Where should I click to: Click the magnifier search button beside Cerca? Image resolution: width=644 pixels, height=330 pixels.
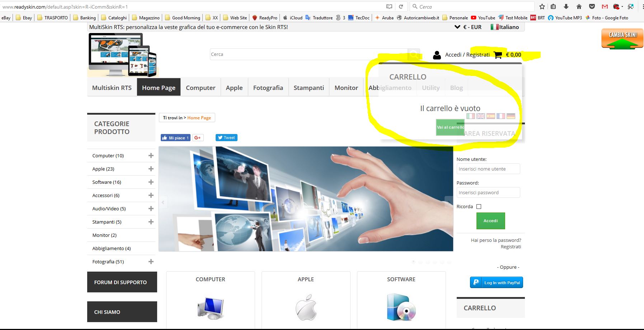pyautogui.click(x=414, y=54)
